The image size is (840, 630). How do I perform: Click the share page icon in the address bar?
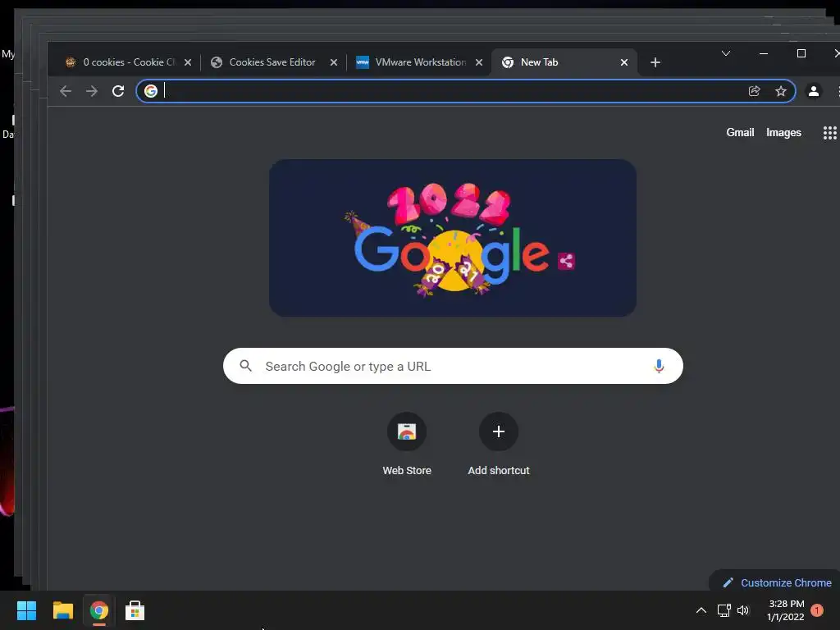pos(755,91)
